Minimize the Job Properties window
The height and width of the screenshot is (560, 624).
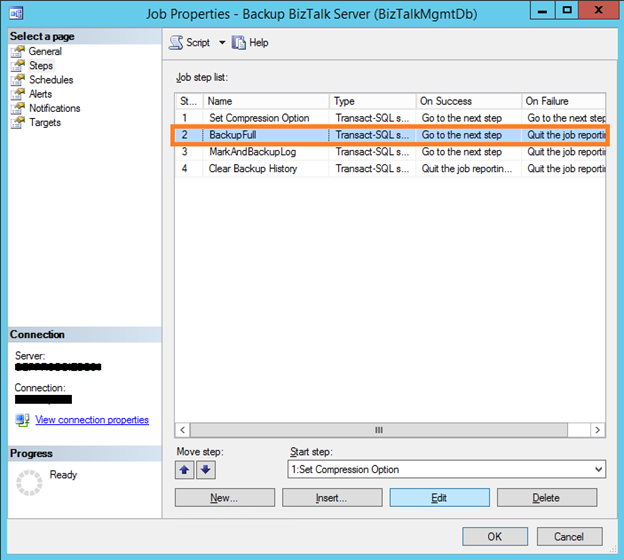pos(542,10)
